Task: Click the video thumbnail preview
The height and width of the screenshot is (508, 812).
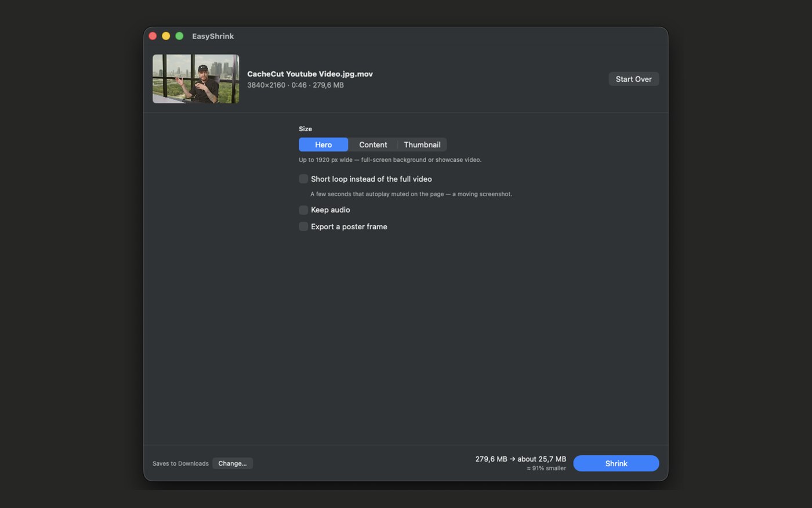Action: [x=195, y=79]
